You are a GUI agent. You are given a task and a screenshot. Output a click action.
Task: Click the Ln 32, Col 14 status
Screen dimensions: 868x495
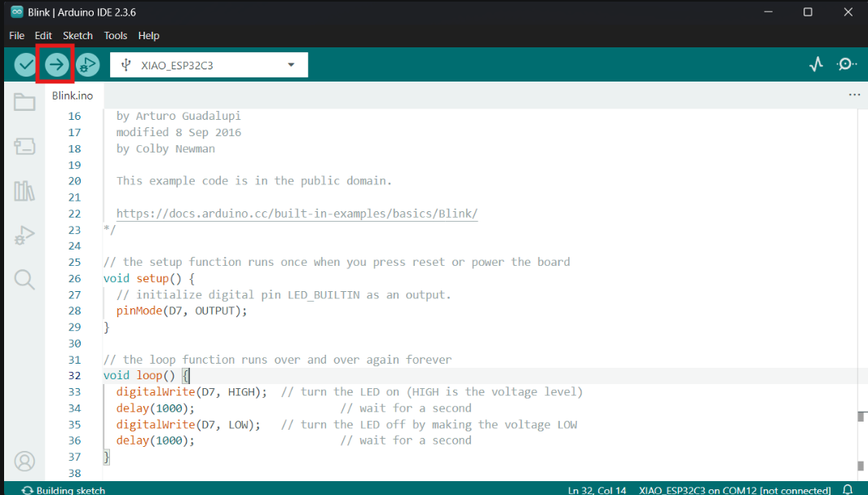tap(597, 490)
